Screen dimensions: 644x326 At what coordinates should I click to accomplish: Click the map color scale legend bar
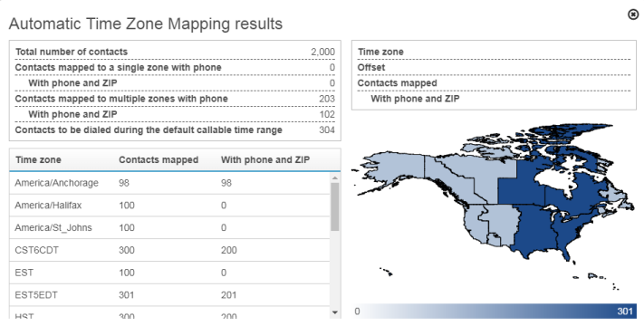(x=495, y=311)
